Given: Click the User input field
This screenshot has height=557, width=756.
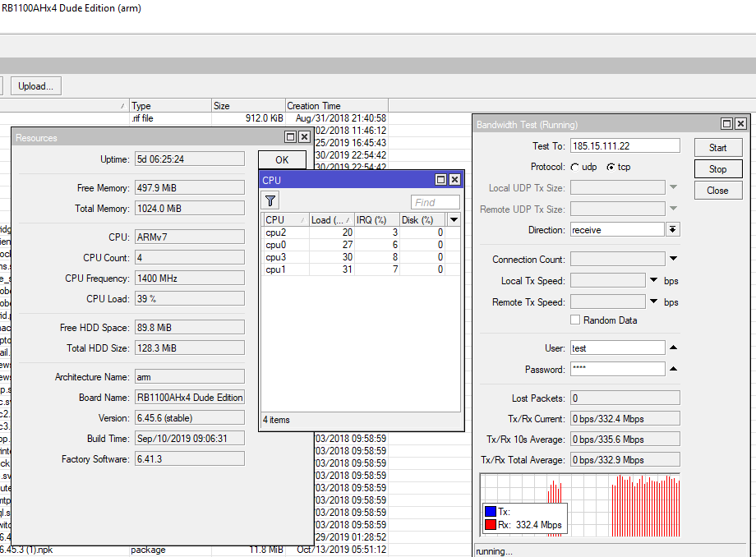Looking at the screenshot, I should (x=618, y=348).
